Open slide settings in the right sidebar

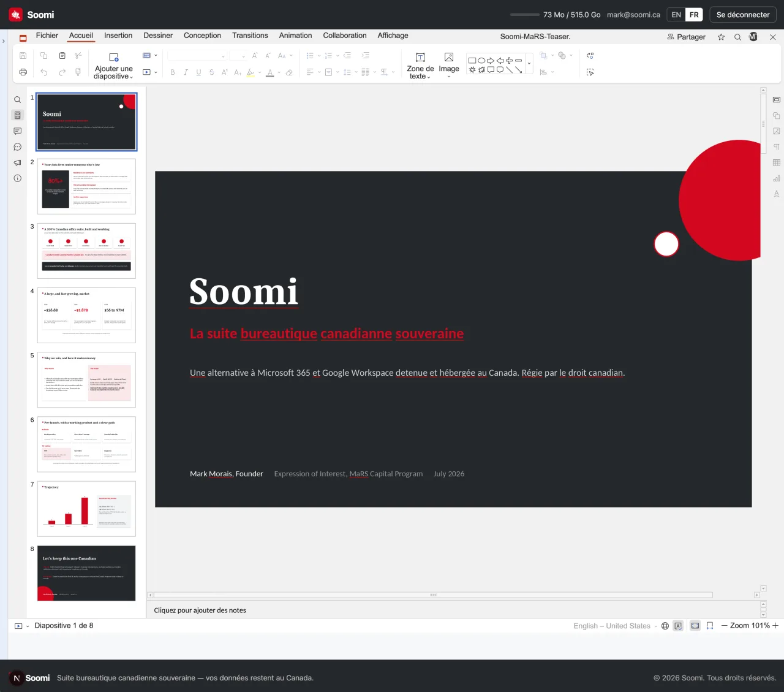(x=777, y=99)
